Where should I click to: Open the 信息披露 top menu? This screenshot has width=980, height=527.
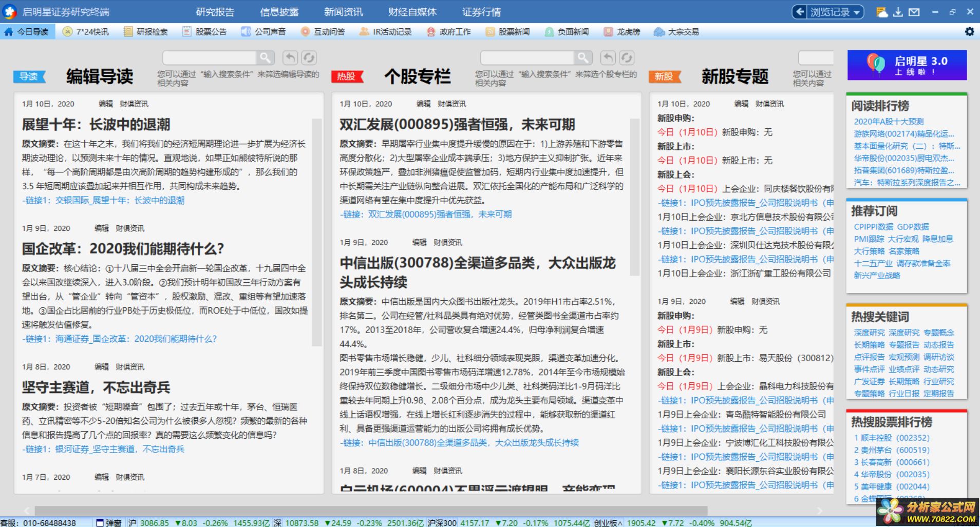pyautogui.click(x=279, y=12)
